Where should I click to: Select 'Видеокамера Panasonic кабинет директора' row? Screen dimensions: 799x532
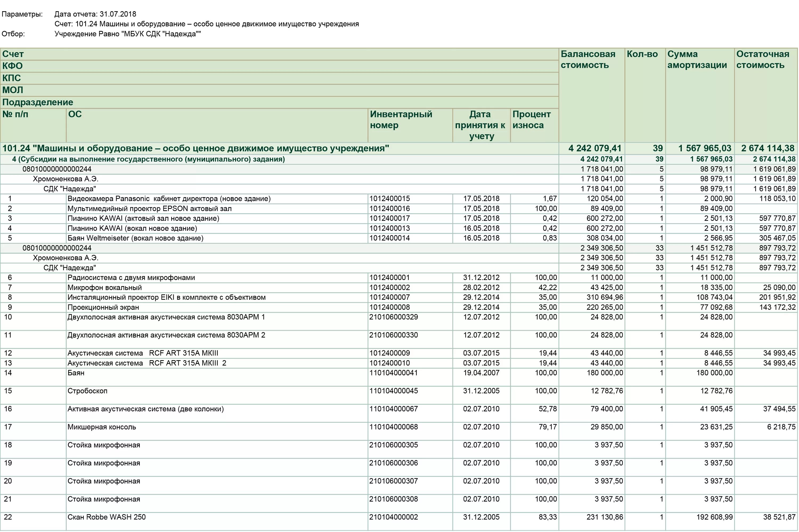[169, 199]
